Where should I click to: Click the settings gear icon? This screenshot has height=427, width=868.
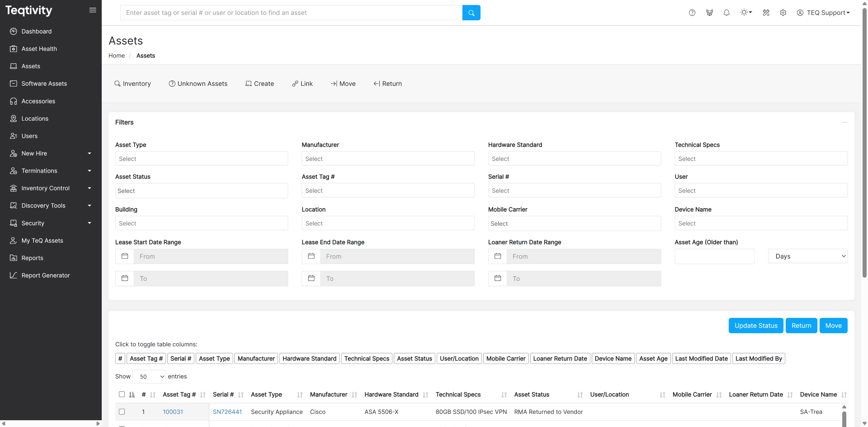tap(783, 13)
